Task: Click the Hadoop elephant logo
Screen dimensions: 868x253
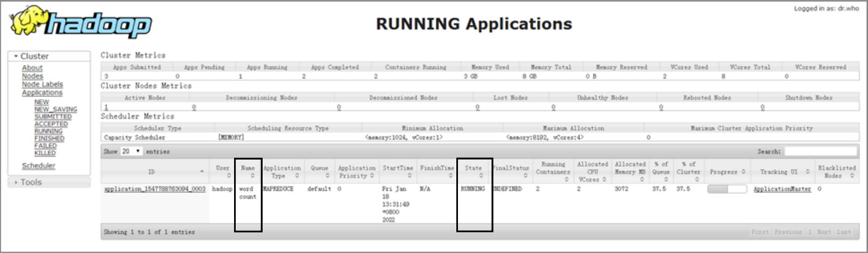Action: pyautogui.click(x=81, y=23)
